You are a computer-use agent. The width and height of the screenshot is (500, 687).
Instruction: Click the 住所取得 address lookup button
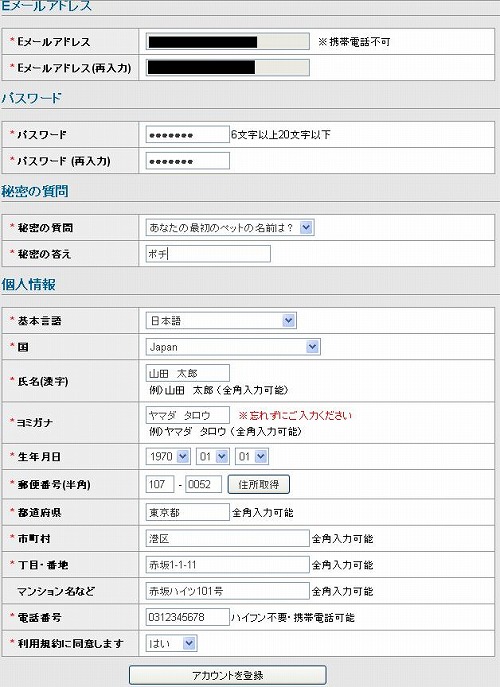point(259,485)
